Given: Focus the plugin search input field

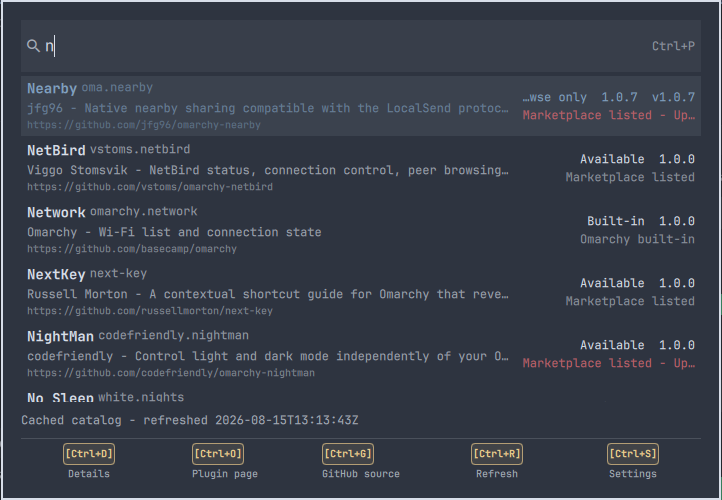Looking at the screenshot, I should 361,46.
